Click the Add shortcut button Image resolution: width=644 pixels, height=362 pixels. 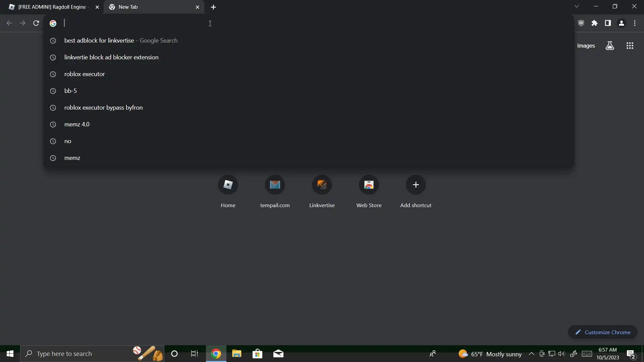point(416,185)
